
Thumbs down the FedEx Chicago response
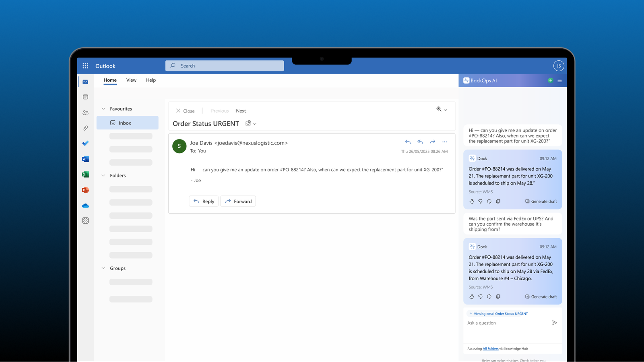[x=480, y=296]
